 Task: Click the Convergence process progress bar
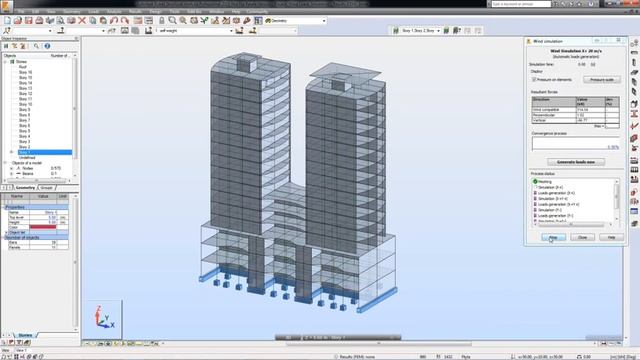(x=576, y=144)
